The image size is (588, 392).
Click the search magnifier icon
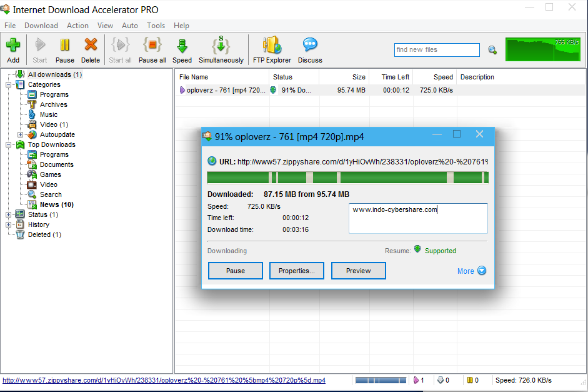492,50
